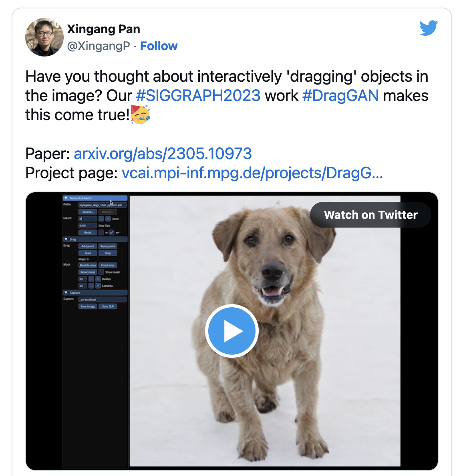Click the Add point button
459x476 pixels.
tap(88, 246)
